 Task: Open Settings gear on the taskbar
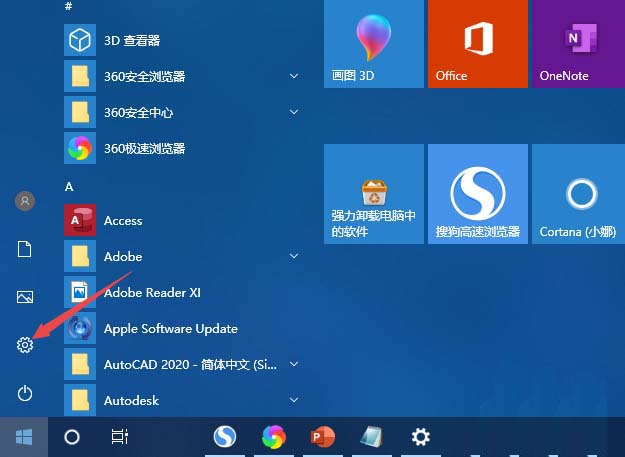point(421,437)
